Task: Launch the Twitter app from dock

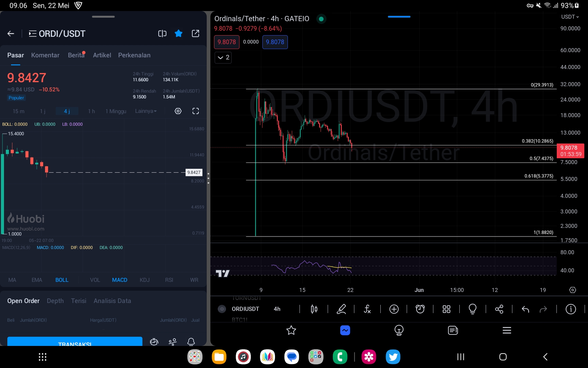Action: tap(393, 357)
